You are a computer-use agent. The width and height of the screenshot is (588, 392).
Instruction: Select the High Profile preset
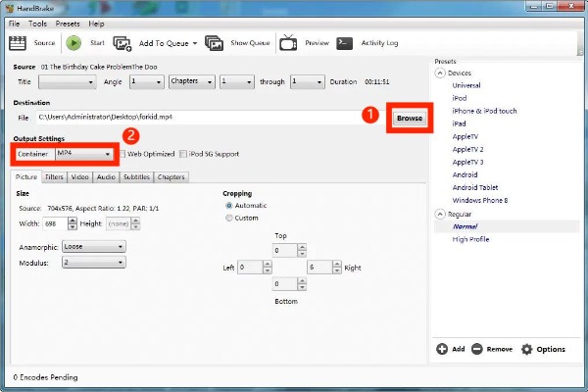470,239
